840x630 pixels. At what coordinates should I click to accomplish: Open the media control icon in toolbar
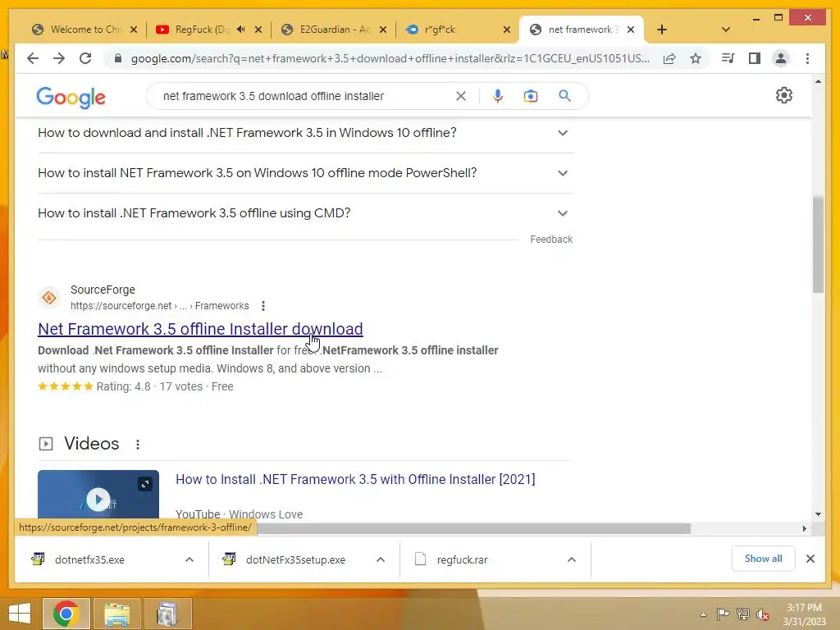point(728,58)
